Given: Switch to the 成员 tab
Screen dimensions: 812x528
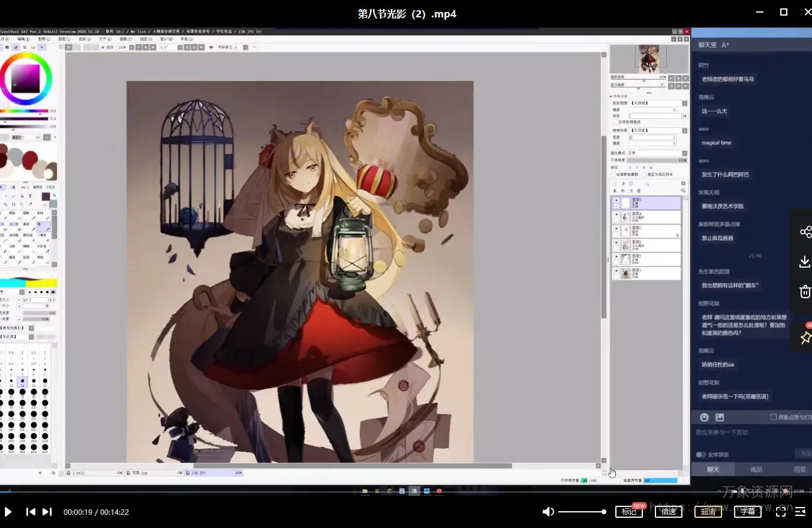Looking at the screenshot, I should tap(756, 469).
